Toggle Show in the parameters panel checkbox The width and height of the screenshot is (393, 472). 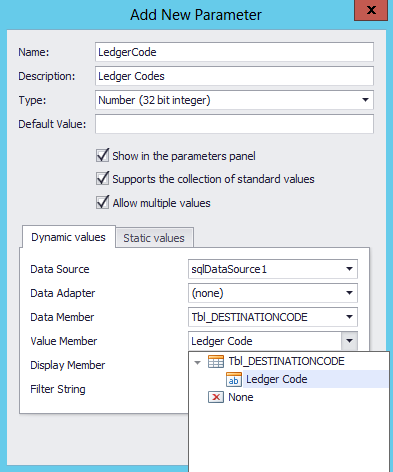[x=102, y=156]
